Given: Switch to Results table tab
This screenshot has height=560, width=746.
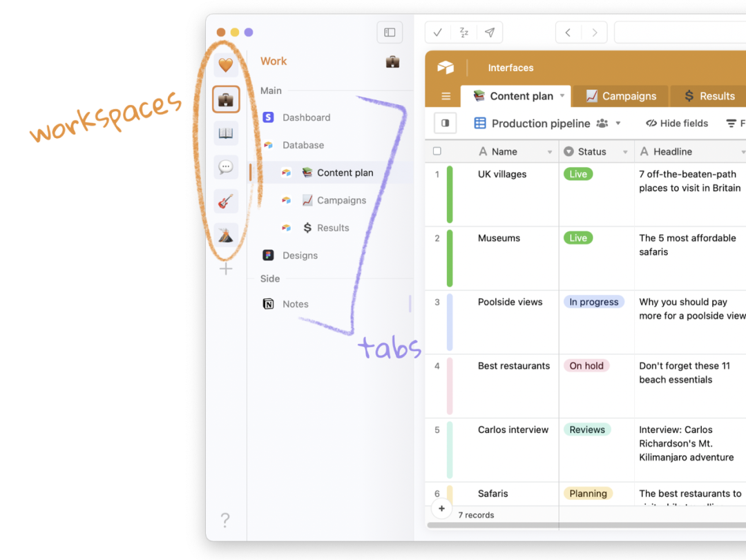Looking at the screenshot, I should 709,96.
